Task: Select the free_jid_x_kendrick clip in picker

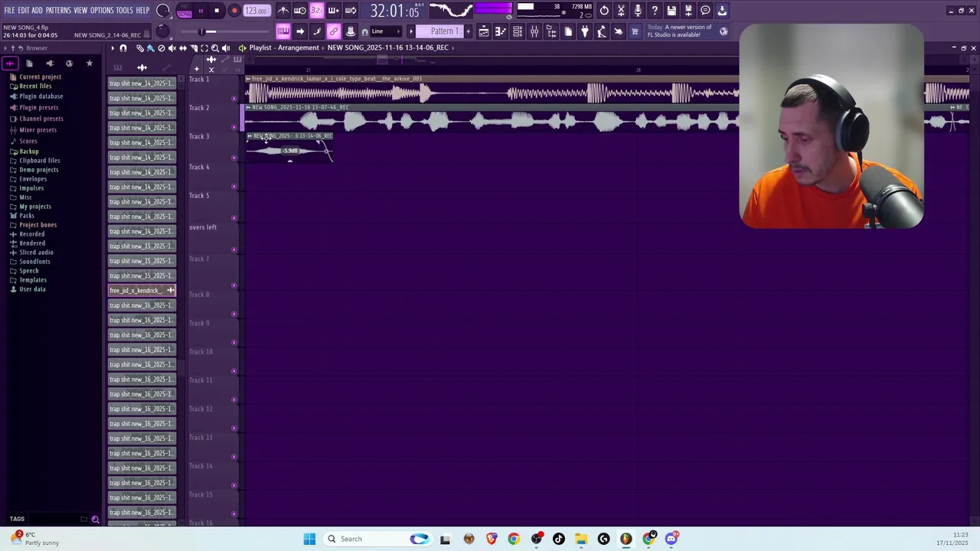Action: (x=142, y=291)
